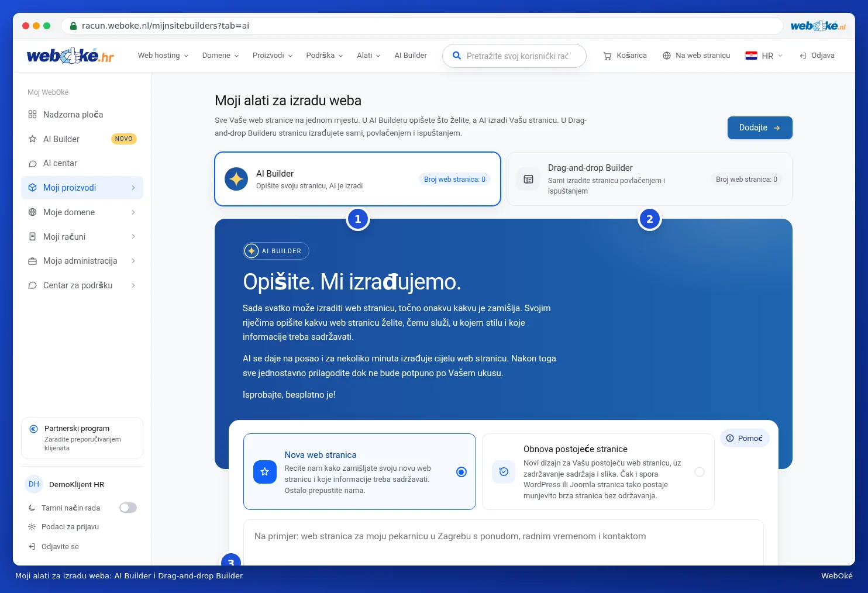Screen dimensions: 868x593
Task: Select the Nova web stranica radio button
Action: [461, 472]
